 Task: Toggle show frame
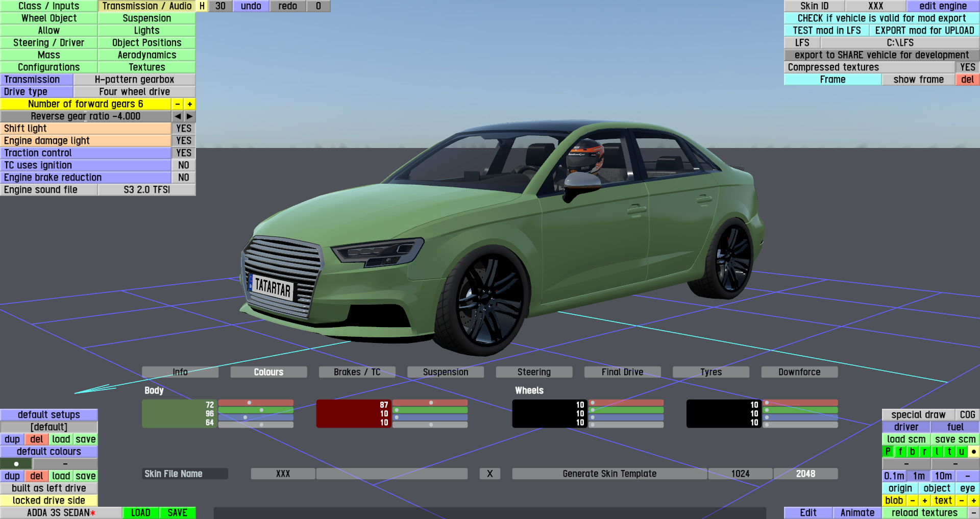919,80
